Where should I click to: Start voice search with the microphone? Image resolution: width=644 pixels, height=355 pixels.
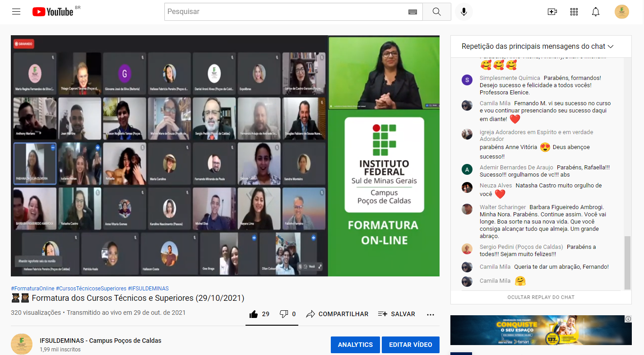463,12
